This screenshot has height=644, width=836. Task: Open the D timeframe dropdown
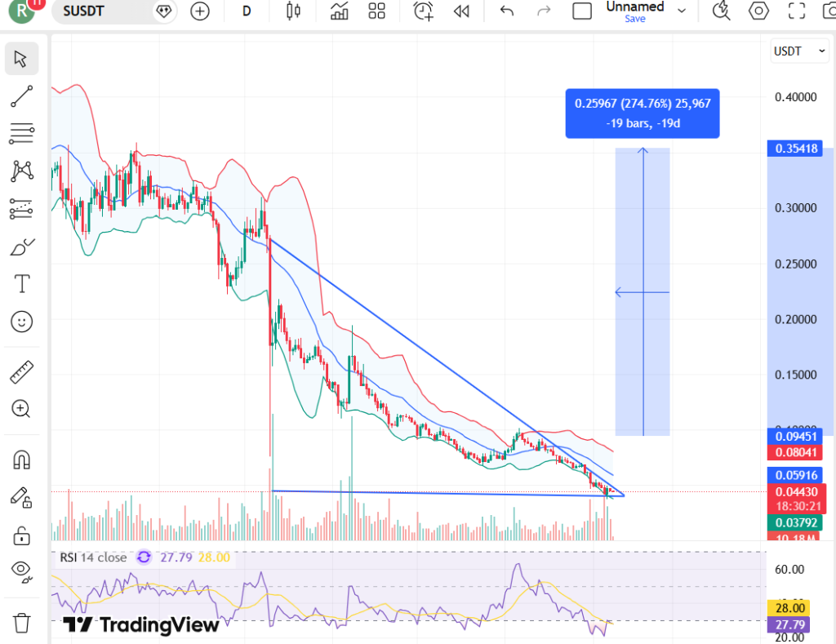(247, 11)
